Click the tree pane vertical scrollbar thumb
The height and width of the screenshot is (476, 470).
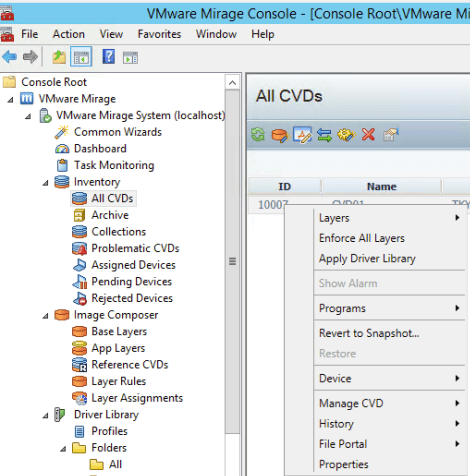coord(232,261)
